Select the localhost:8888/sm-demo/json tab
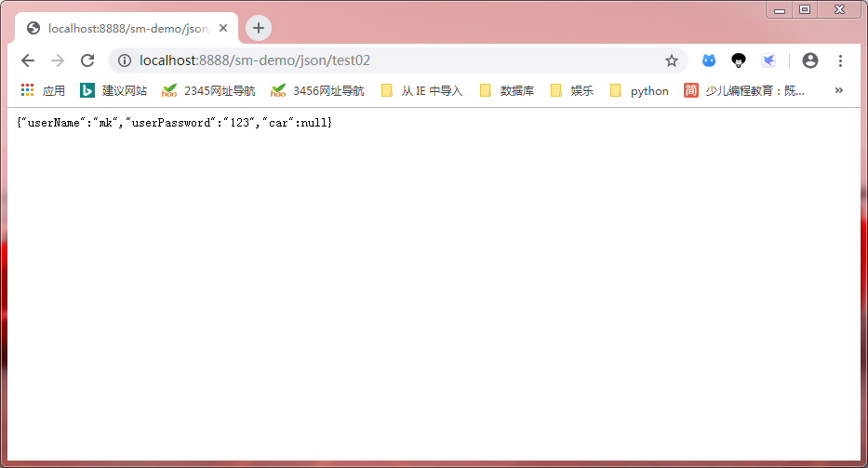Viewport: 868px width, 468px height. 127,28
